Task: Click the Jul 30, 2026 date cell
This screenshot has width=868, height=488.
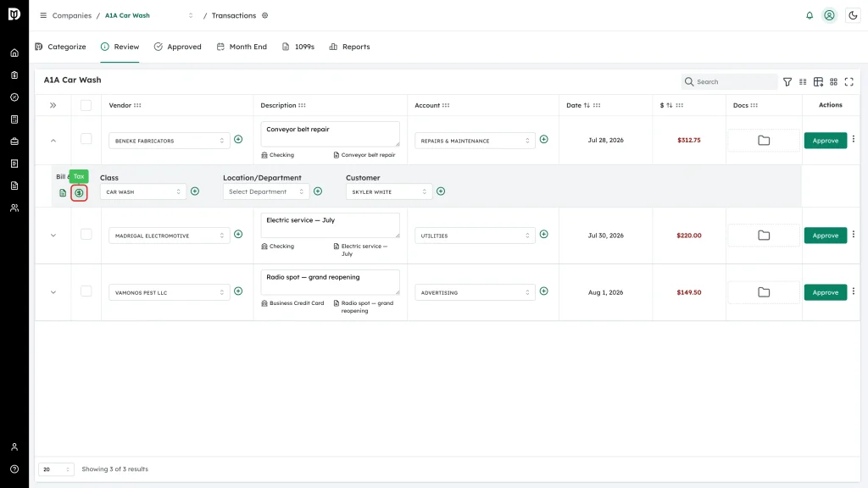Action: pos(605,236)
